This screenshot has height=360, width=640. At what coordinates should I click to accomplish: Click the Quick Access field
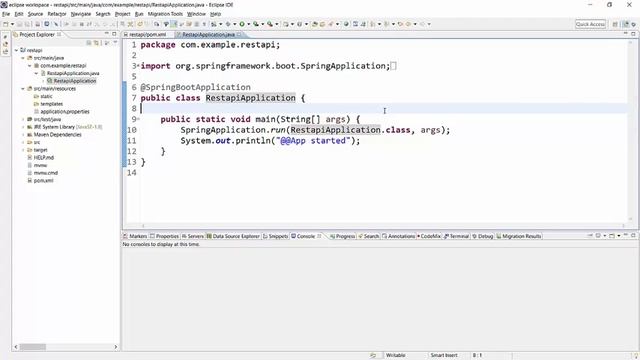coord(590,24)
